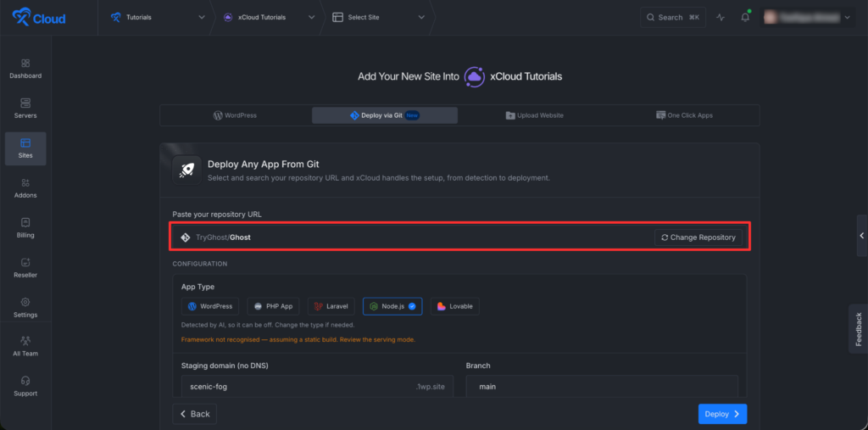Open Settings from the sidebar
This screenshot has height=430, width=868.
click(x=25, y=308)
